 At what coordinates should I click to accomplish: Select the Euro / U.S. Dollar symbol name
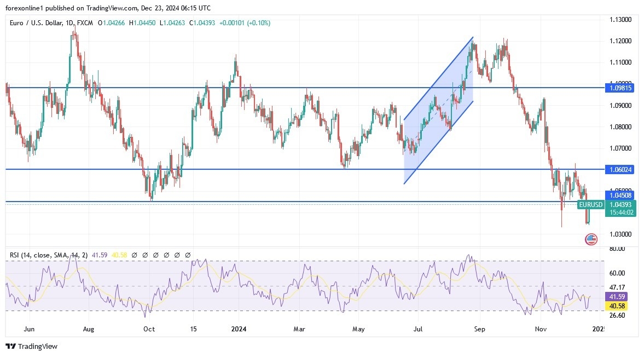tap(38, 23)
